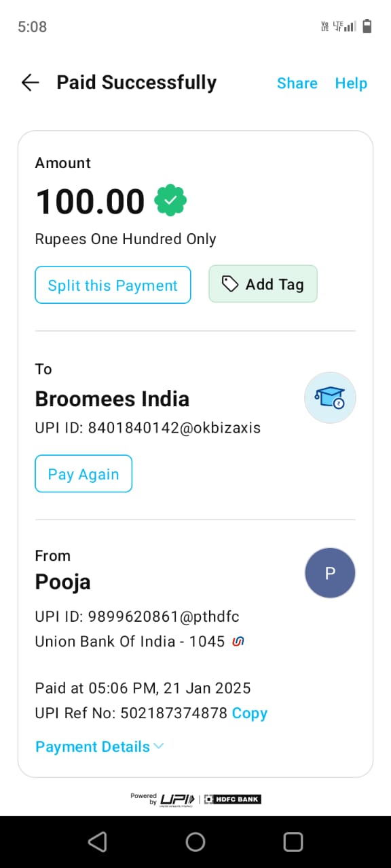Tap Pooja's purple P avatar
Image resolution: width=391 pixels, height=868 pixels.
tap(330, 573)
